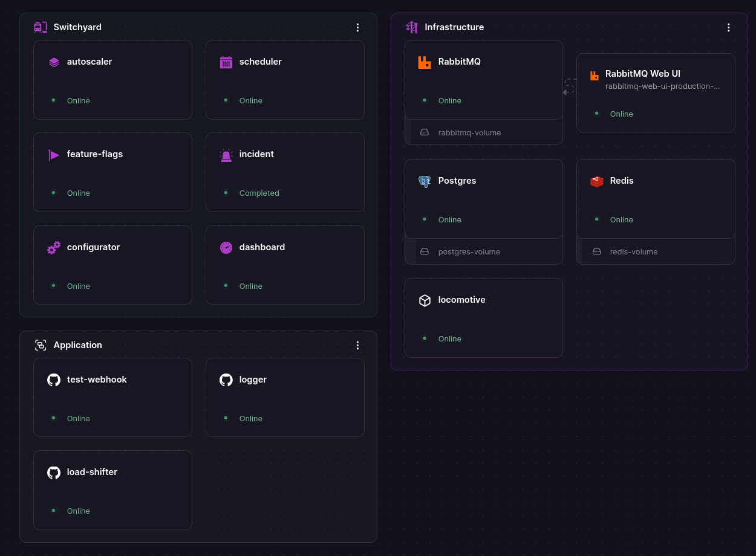
Task: Click the load-shifter Online status
Action: click(78, 511)
